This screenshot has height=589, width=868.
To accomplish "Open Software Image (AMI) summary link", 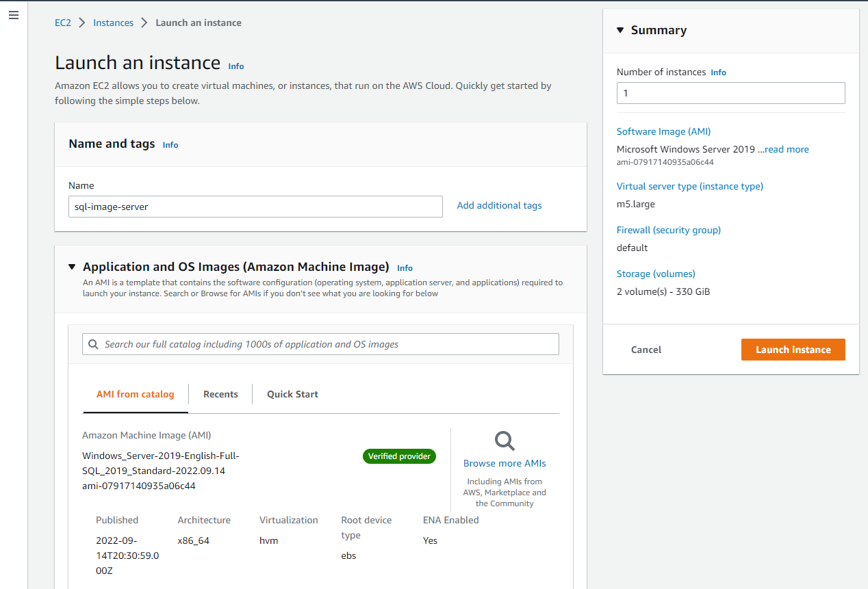I will (x=664, y=131).
